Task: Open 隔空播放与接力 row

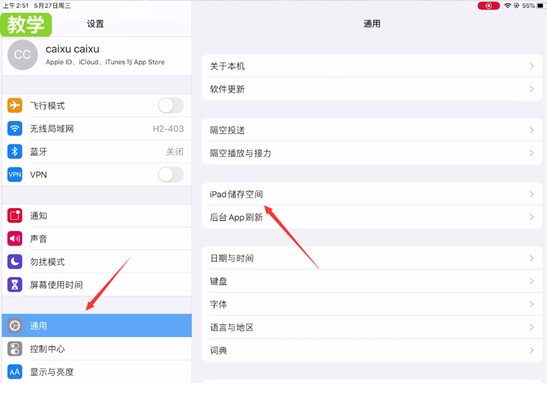Action: [x=372, y=153]
